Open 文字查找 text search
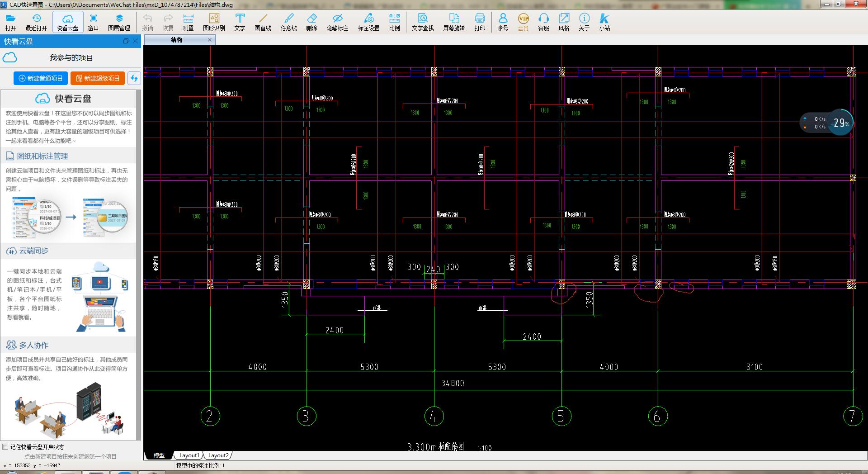The height and width of the screenshot is (474, 868). 423,22
